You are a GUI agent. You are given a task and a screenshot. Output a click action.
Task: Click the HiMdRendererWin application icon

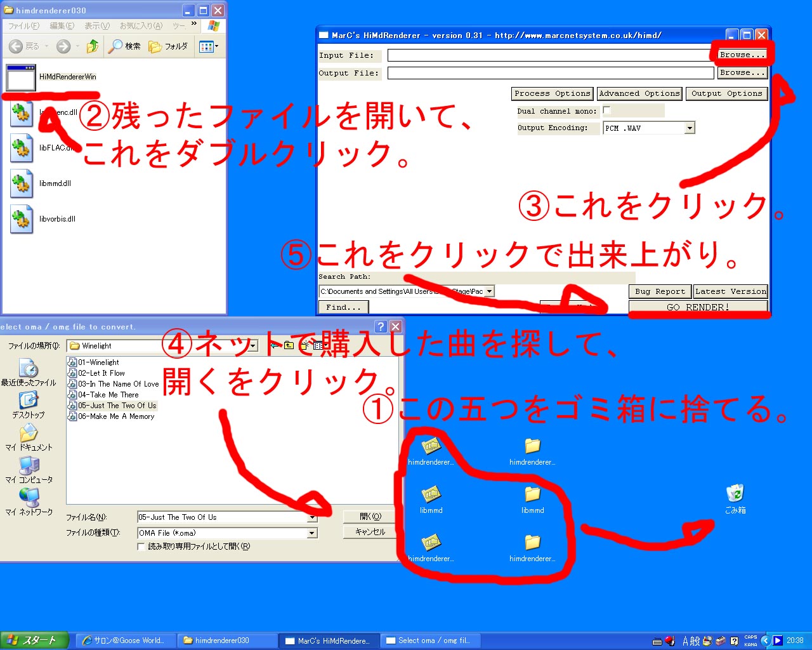[x=21, y=77]
